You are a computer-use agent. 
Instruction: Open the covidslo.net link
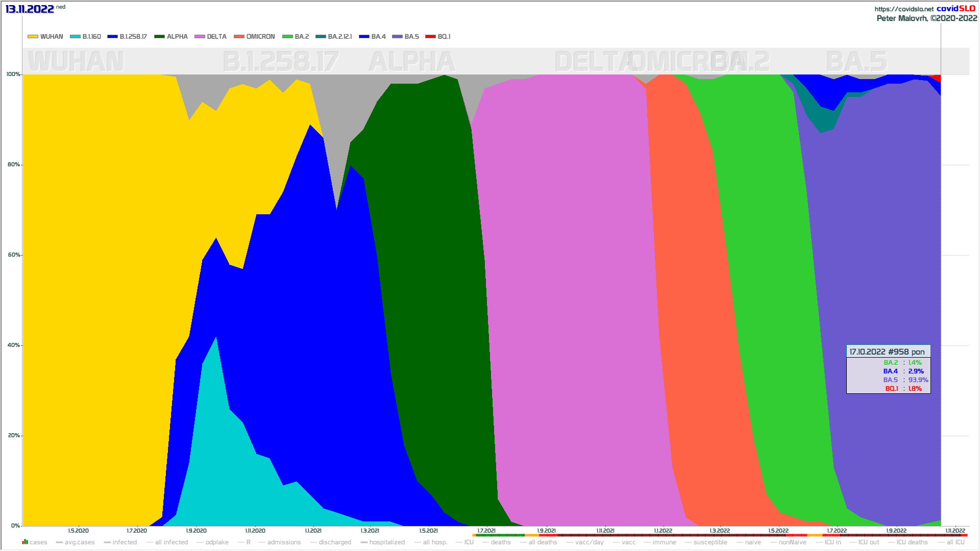click(x=903, y=9)
